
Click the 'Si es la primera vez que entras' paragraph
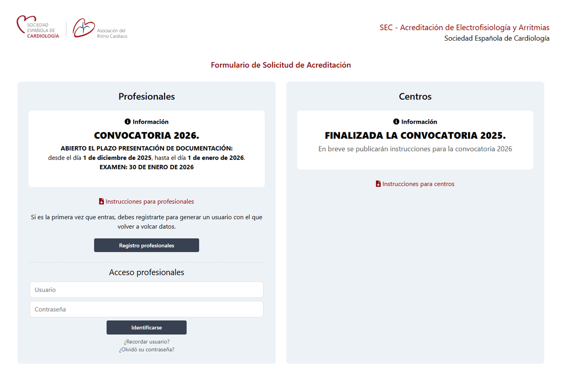tap(147, 222)
